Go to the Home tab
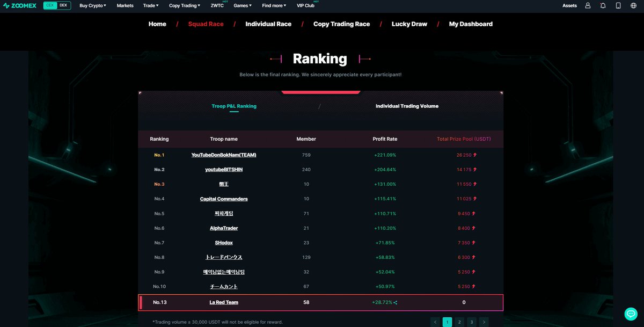Image resolution: width=644 pixels, height=327 pixels. (x=157, y=24)
